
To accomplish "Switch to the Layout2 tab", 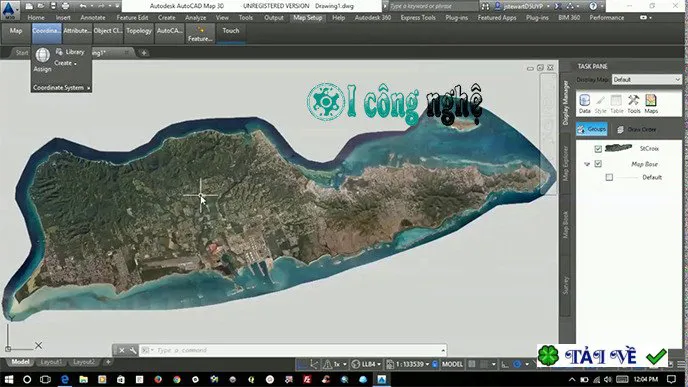I will [83, 362].
